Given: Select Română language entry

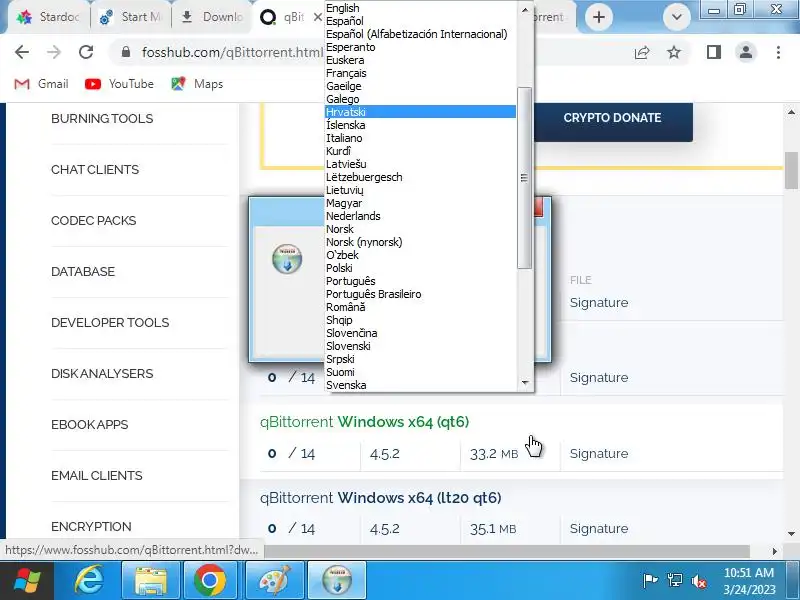Looking at the screenshot, I should click(x=420, y=307).
